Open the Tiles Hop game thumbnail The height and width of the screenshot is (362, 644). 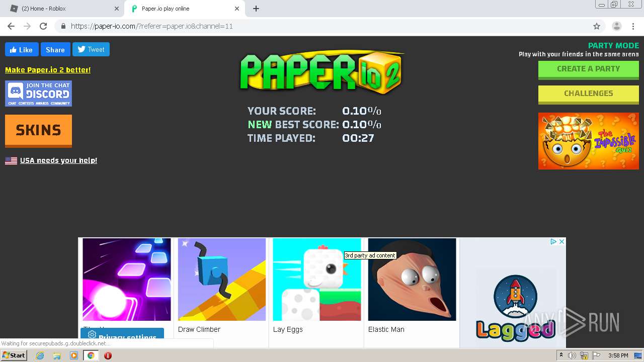tap(127, 280)
